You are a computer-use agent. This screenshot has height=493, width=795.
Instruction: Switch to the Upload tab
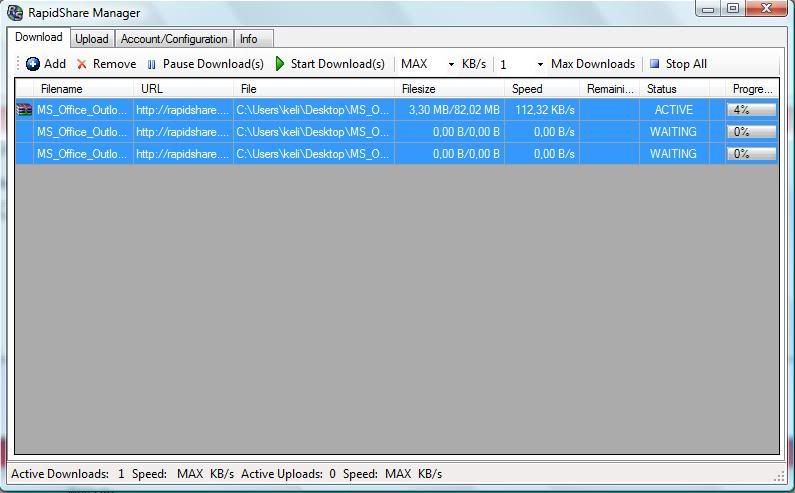[92, 39]
